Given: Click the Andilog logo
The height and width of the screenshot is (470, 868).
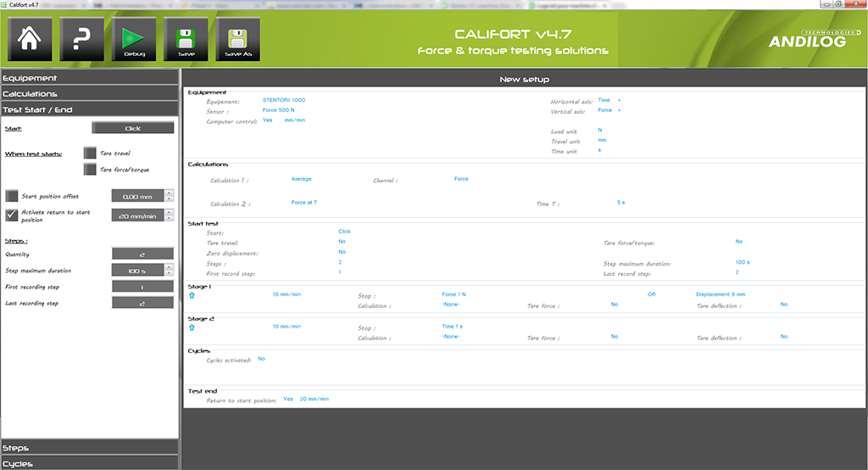Looking at the screenshot, I should coord(814,39).
